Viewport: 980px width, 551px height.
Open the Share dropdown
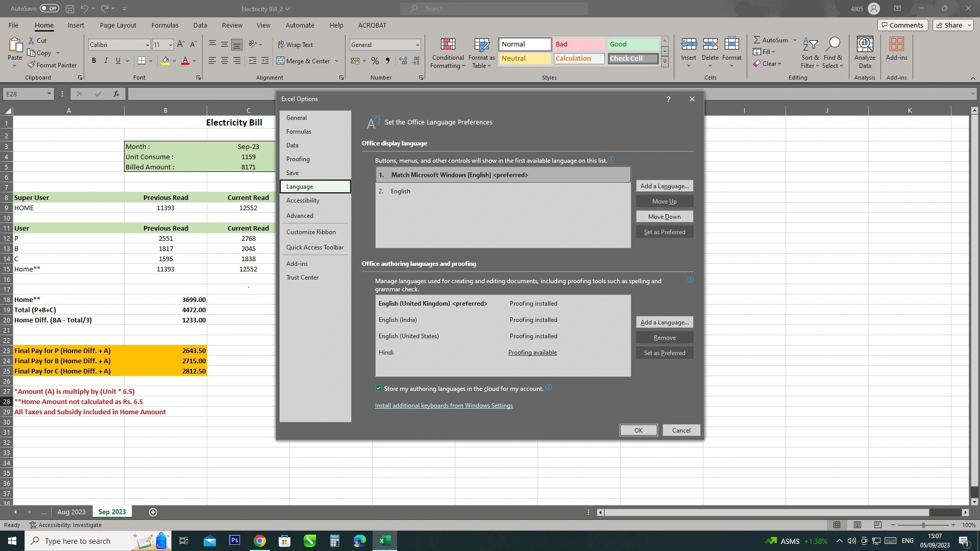953,25
